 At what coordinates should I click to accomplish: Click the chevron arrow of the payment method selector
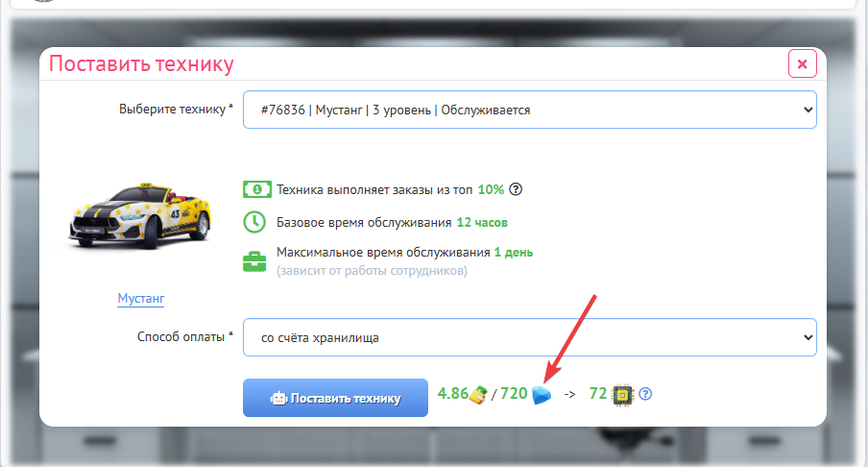[x=808, y=337]
